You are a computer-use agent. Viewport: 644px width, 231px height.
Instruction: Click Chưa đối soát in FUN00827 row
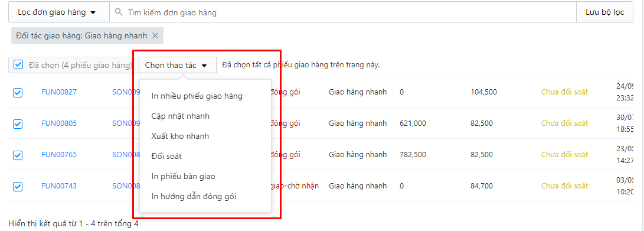[564, 92]
